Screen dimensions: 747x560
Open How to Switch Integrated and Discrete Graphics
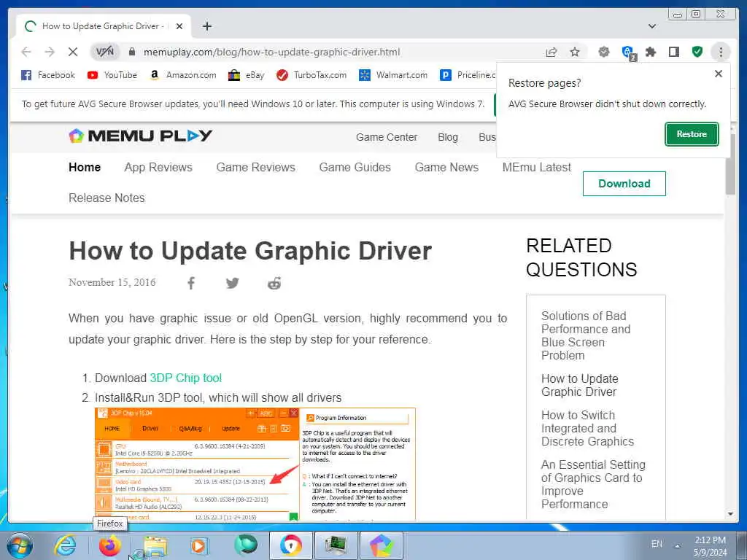(x=587, y=428)
